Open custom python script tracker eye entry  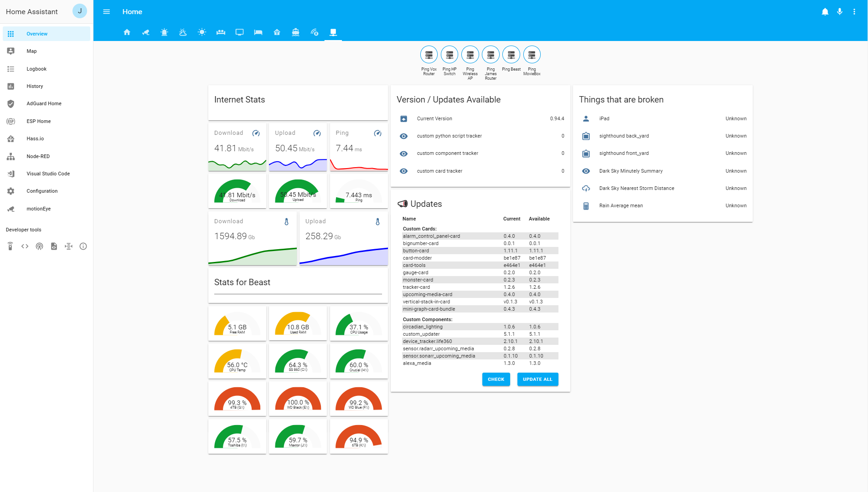(480, 136)
